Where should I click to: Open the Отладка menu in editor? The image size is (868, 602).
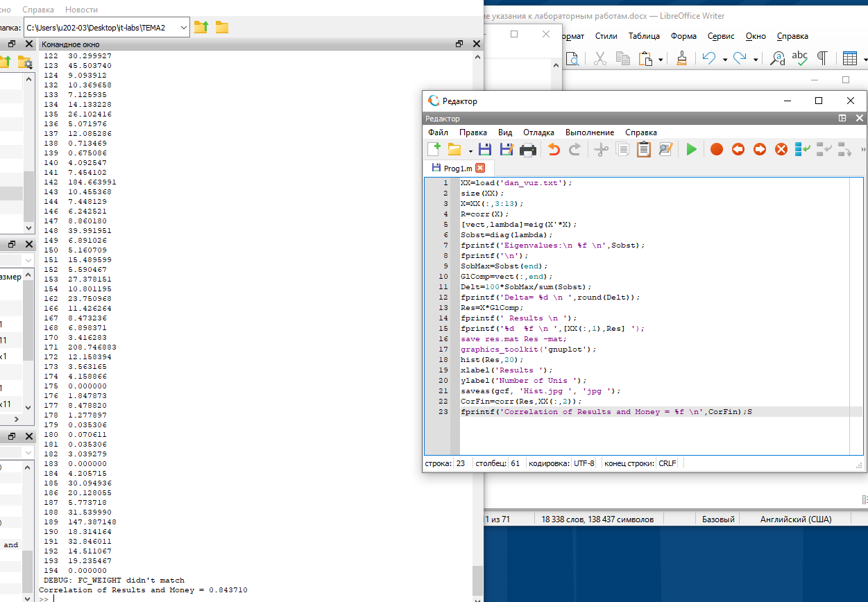click(x=538, y=132)
